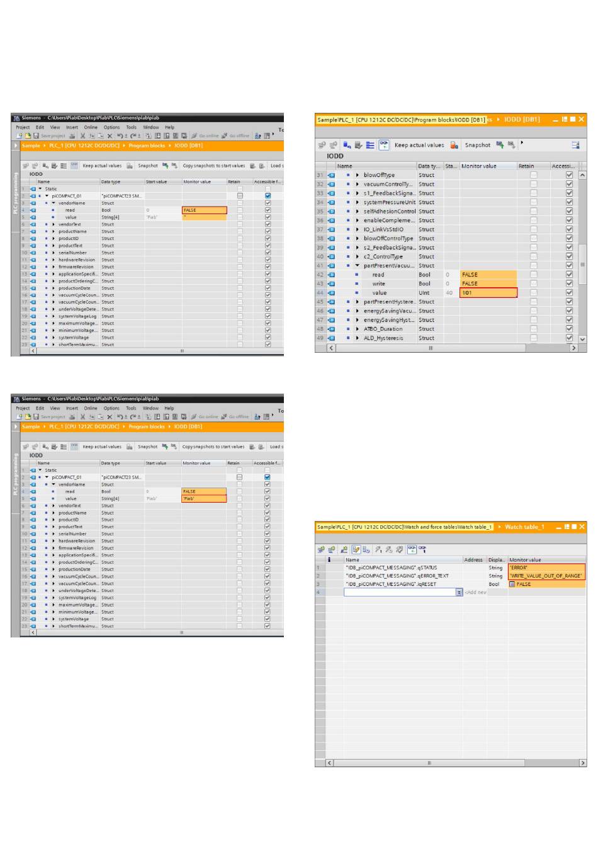
Task: Select monitor value 101 cell on row 44
Action: tap(488, 292)
